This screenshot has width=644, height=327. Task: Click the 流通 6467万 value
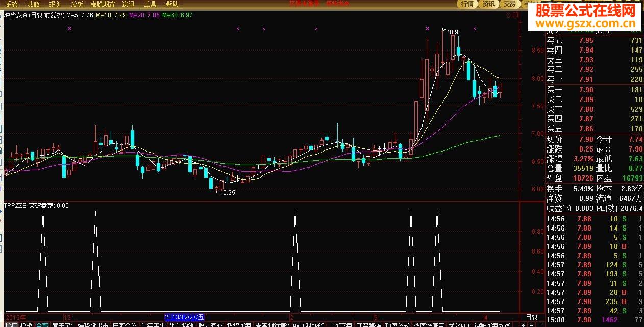632,198
